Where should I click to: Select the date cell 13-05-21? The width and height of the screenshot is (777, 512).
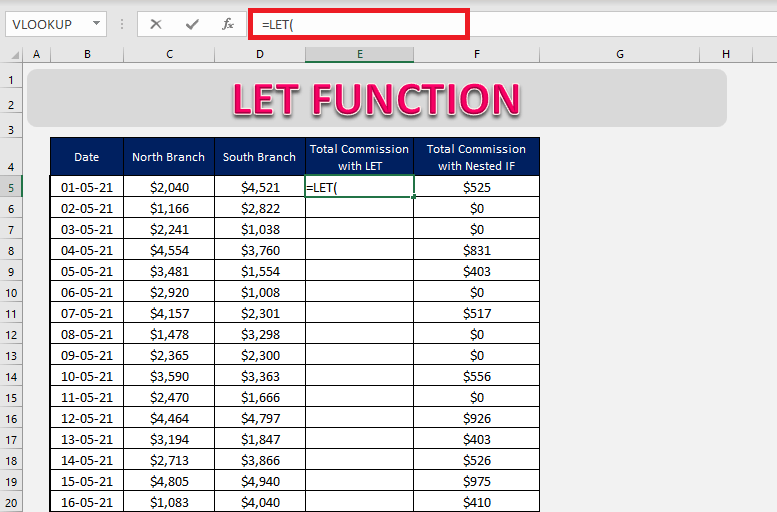point(87,439)
